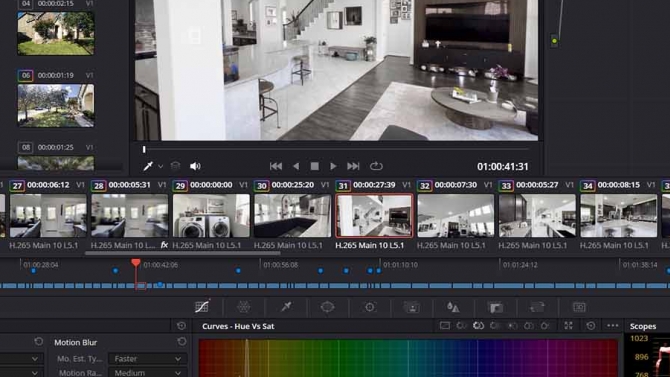The width and height of the screenshot is (670, 377).
Task: Open the Blur palette
Action: pos(453,307)
